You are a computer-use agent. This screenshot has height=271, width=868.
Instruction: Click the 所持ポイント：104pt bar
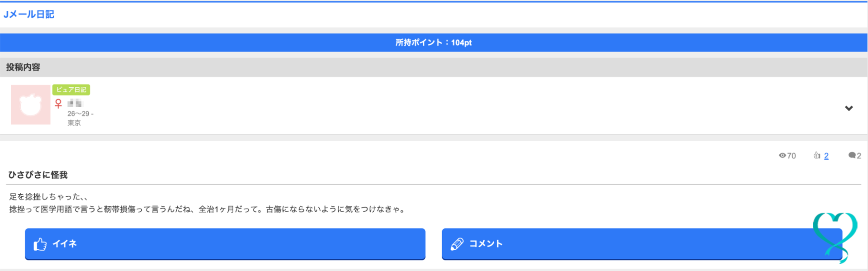coord(433,42)
